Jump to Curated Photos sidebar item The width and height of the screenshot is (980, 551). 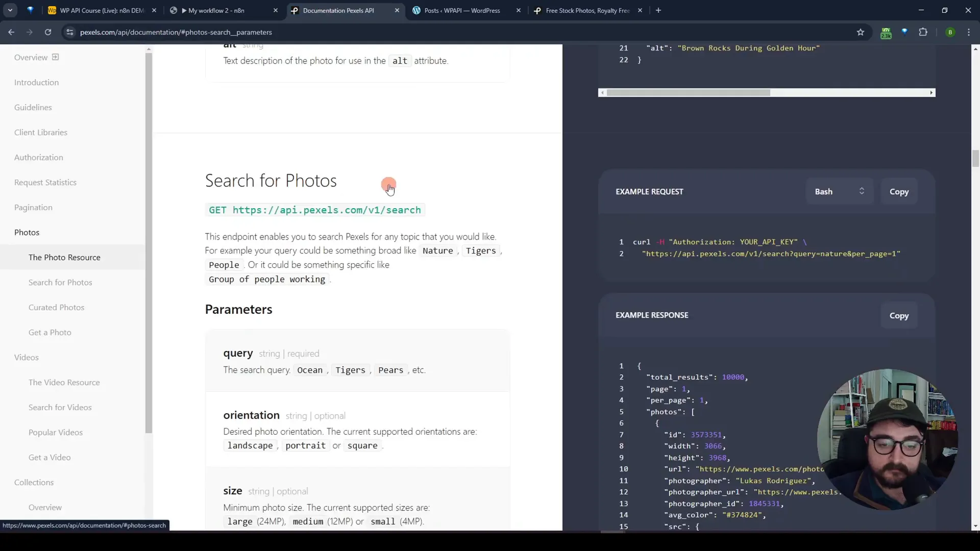(56, 308)
